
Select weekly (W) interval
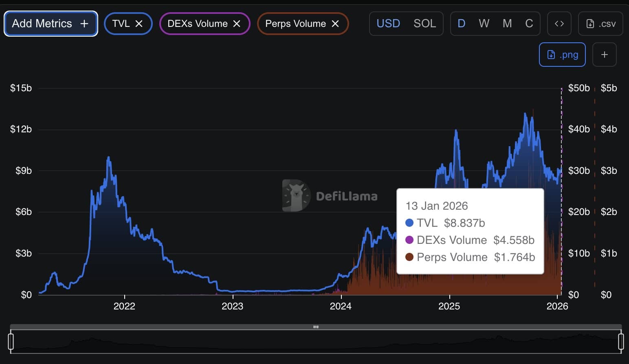[484, 24]
